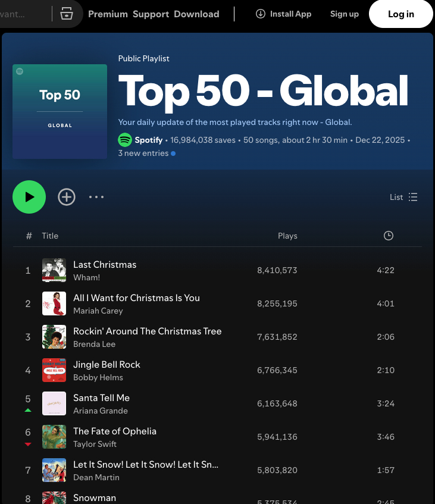Screen dimensions: 435x504
Task: Open The Fate of Ophelia song
Action: (114, 431)
